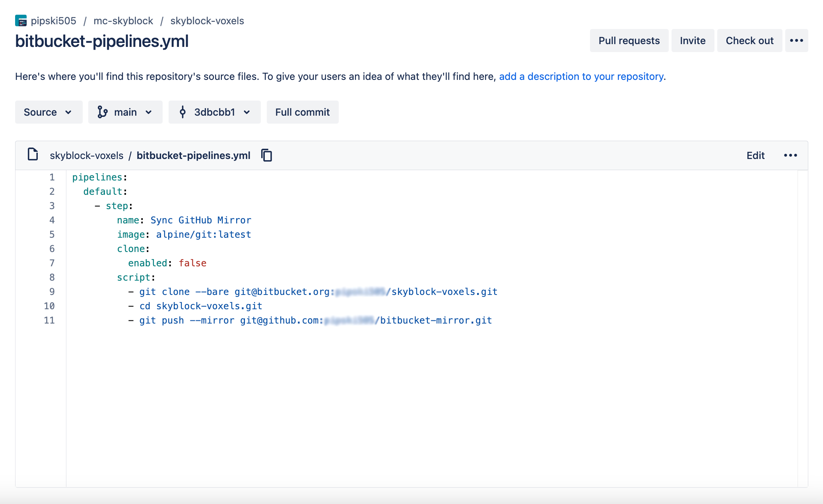Open repository more actions menu beside Check out

pyautogui.click(x=796, y=41)
